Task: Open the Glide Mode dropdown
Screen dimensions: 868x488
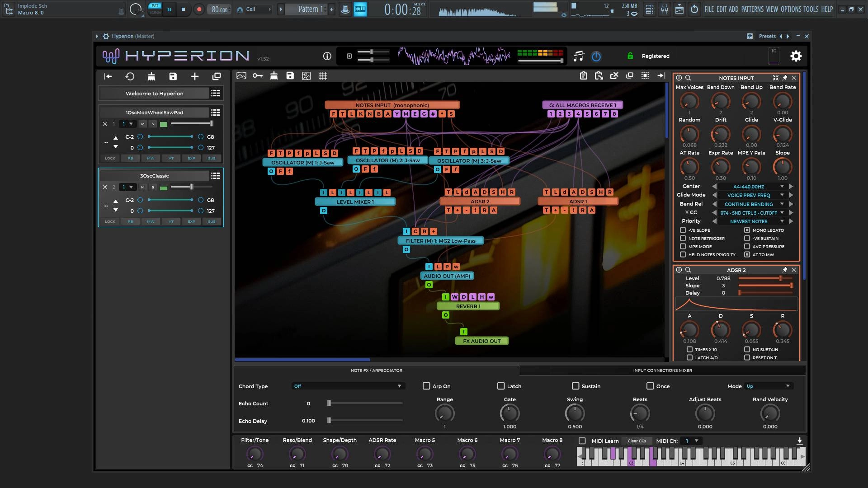Action: 752,195
